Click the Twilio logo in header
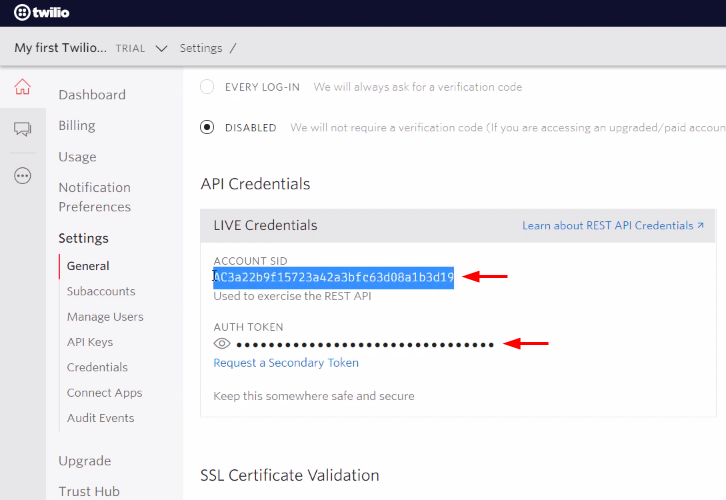 (42, 12)
